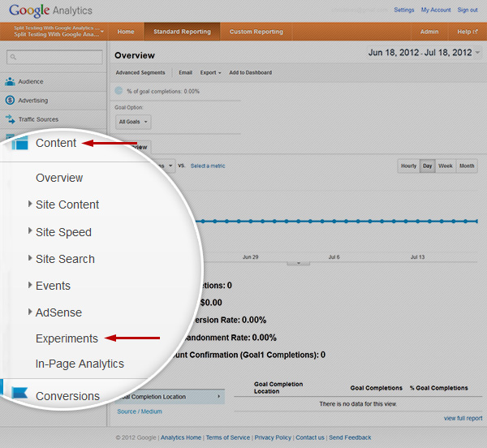Click the Conversions flag icon
The height and width of the screenshot is (448, 487).
19,393
